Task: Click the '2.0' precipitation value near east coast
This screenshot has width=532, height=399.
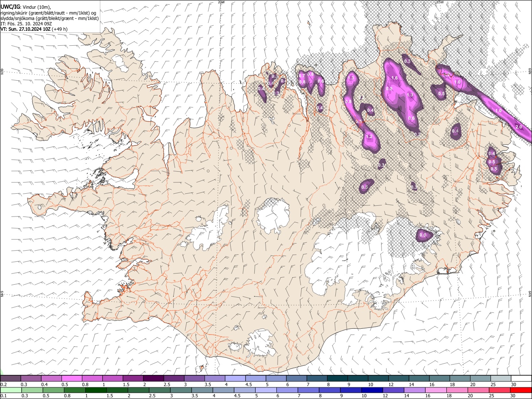Action: [518, 127]
